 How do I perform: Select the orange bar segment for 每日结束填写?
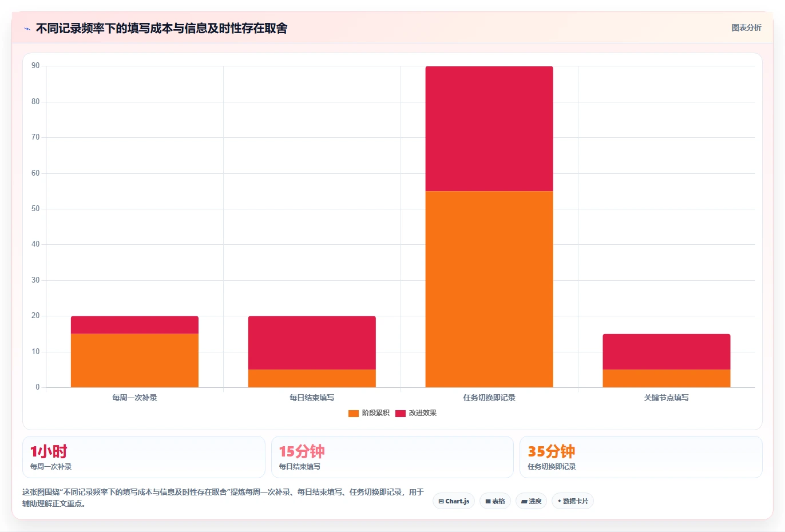tap(312, 378)
